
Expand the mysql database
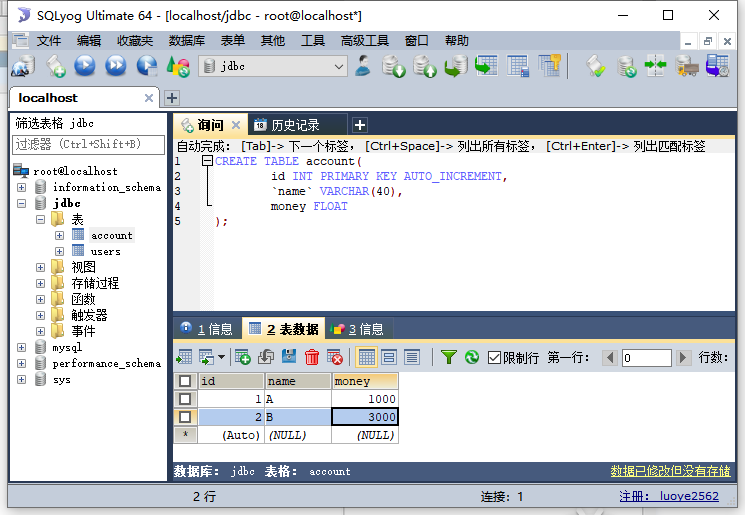point(21,347)
